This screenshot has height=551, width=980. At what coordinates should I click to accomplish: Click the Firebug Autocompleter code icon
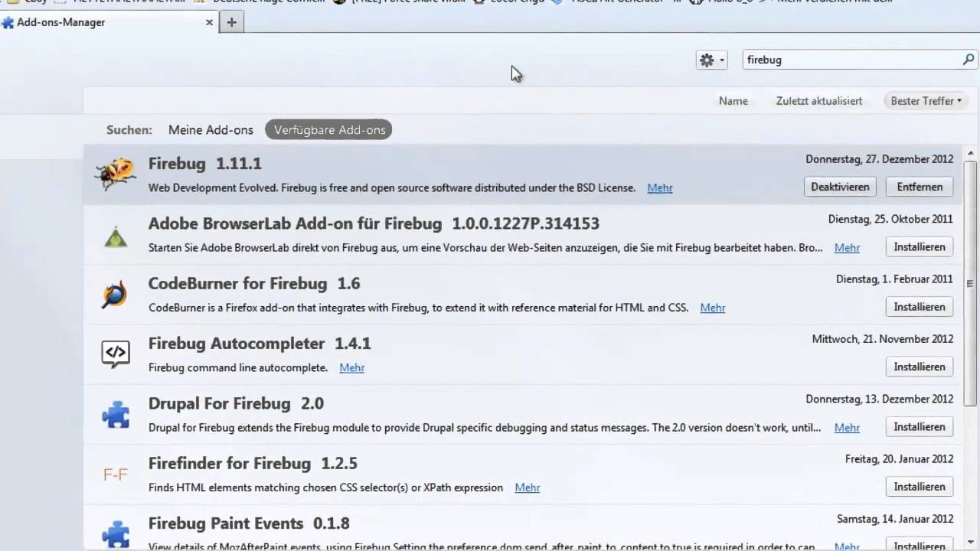pyautogui.click(x=116, y=354)
